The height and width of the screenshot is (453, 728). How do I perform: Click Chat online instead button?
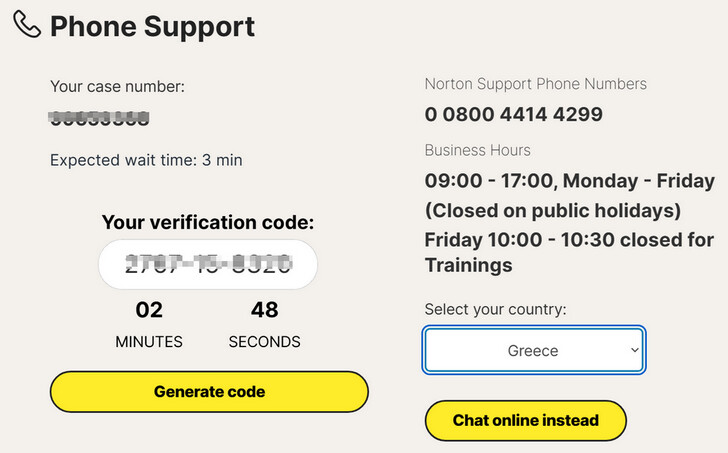(525, 421)
